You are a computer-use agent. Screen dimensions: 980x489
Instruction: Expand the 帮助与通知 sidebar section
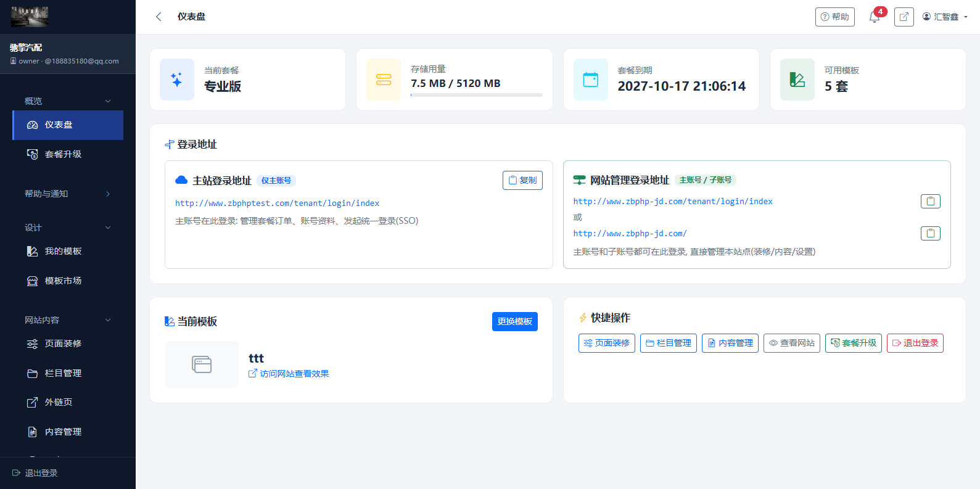point(68,194)
